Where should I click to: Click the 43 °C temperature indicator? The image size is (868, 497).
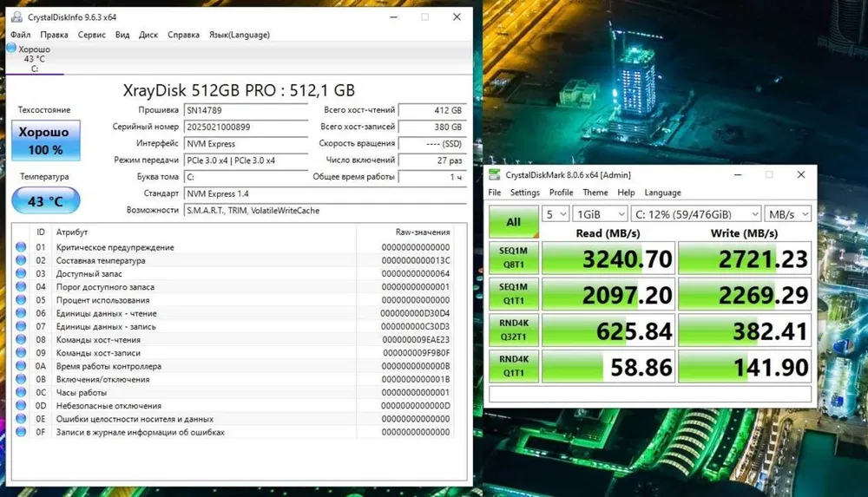point(45,201)
